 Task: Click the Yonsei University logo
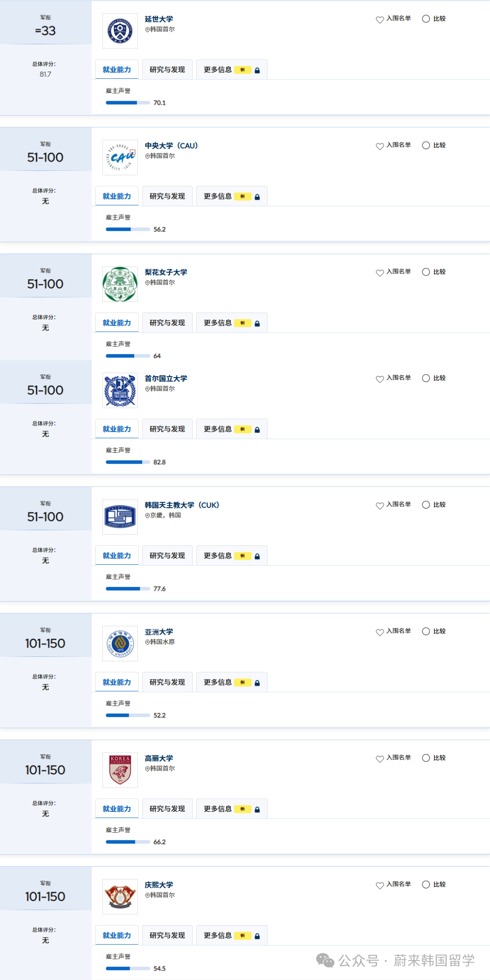pos(120,31)
